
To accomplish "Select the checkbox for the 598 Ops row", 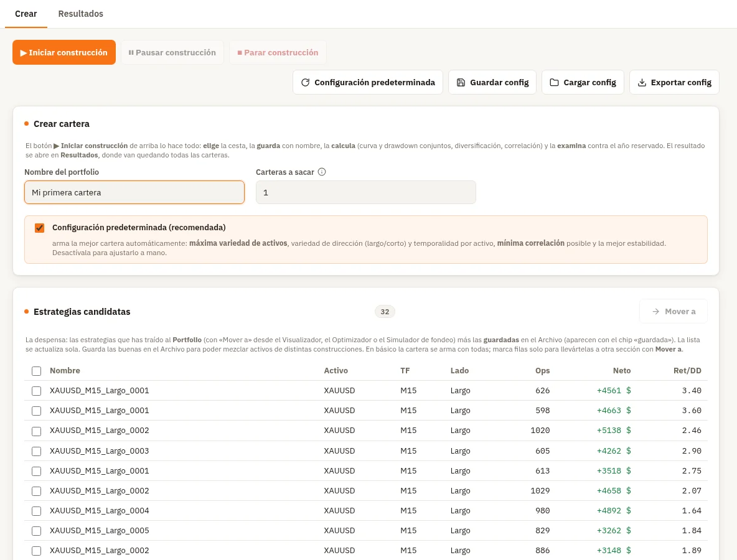I will pyautogui.click(x=36, y=411).
